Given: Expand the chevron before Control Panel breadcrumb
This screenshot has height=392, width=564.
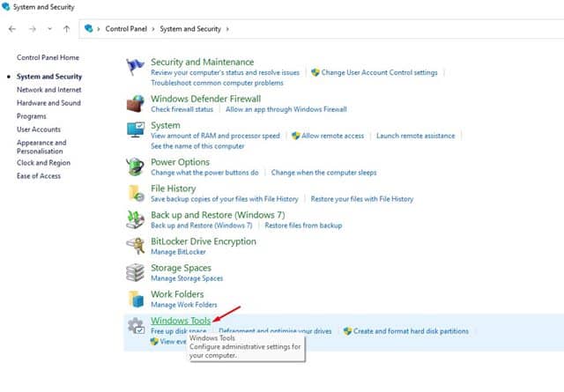Looking at the screenshot, I should (99, 29).
